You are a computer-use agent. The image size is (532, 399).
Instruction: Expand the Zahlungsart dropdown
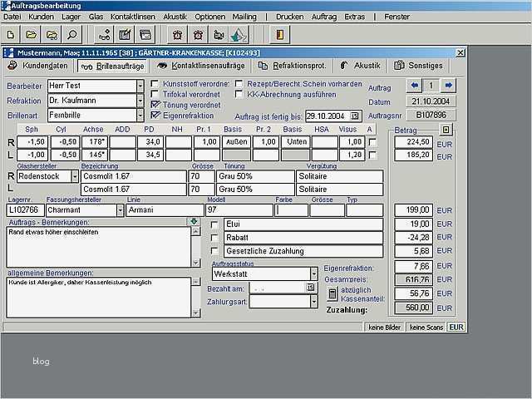click(314, 301)
